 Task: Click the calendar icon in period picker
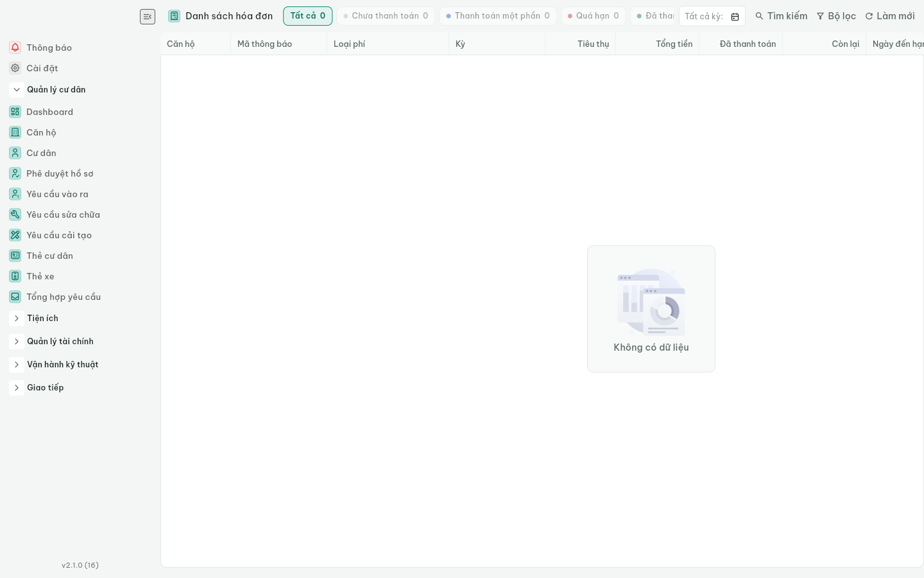point(735,17)
